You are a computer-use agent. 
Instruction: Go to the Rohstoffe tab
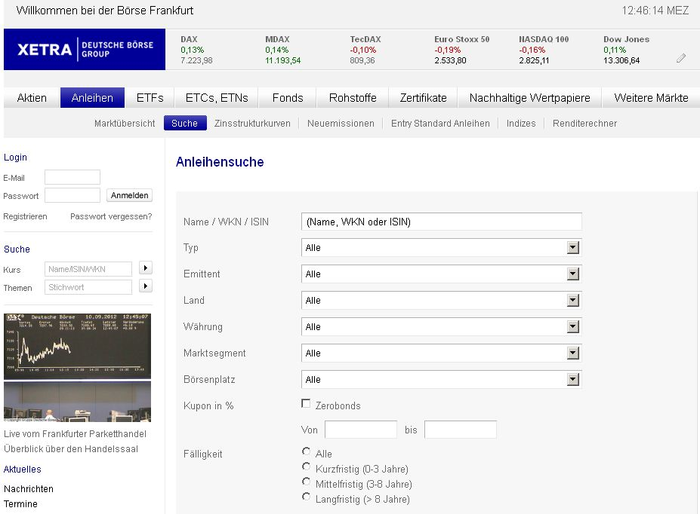pos(353,98)
